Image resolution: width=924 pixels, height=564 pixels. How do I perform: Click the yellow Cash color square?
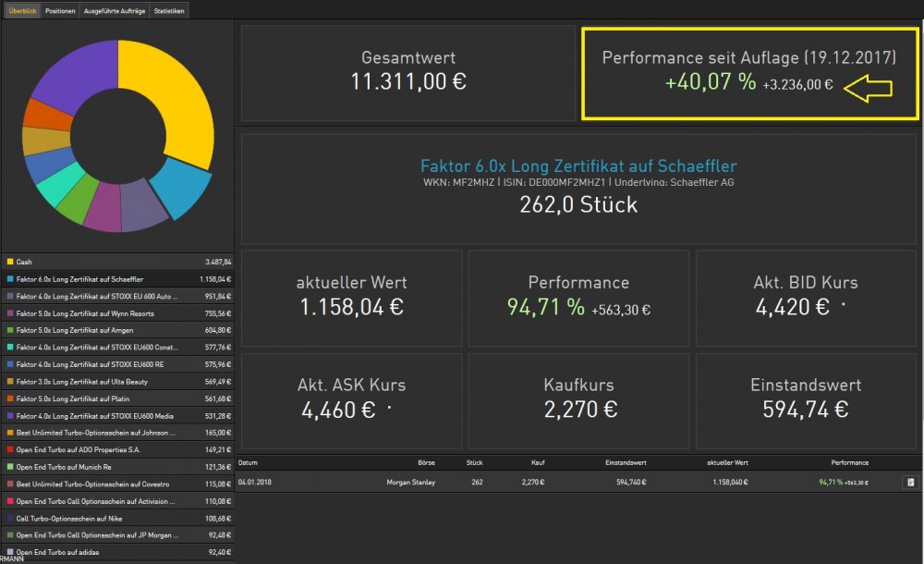[x=9, y=262]
